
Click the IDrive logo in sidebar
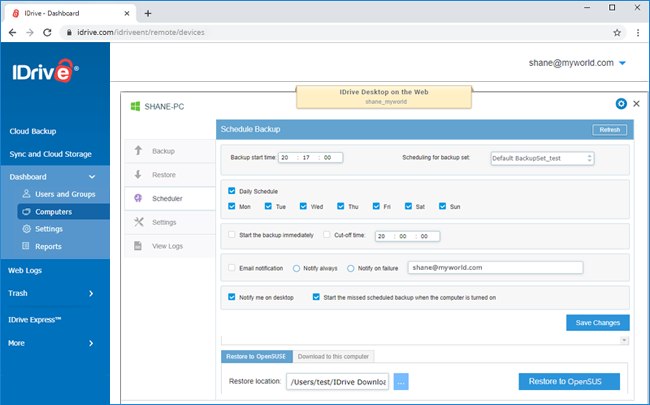coord(45,71)
